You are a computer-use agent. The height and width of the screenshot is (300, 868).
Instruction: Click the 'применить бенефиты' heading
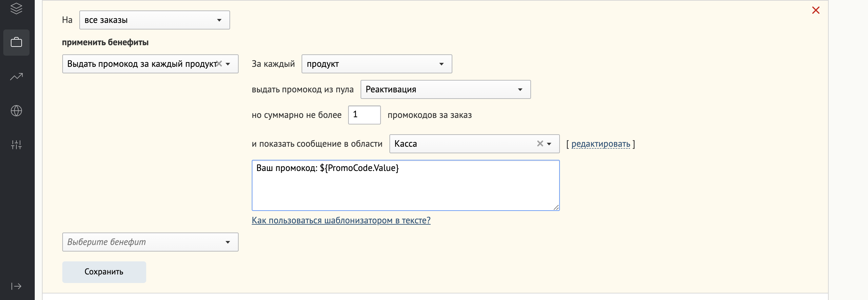pyautogui.click(x=105, y=43)
